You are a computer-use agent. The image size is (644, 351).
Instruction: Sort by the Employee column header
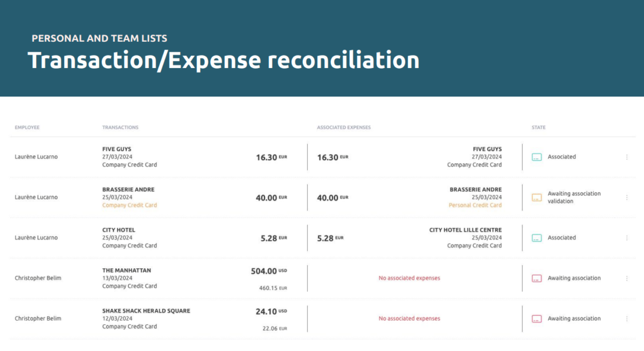(27, 128)
